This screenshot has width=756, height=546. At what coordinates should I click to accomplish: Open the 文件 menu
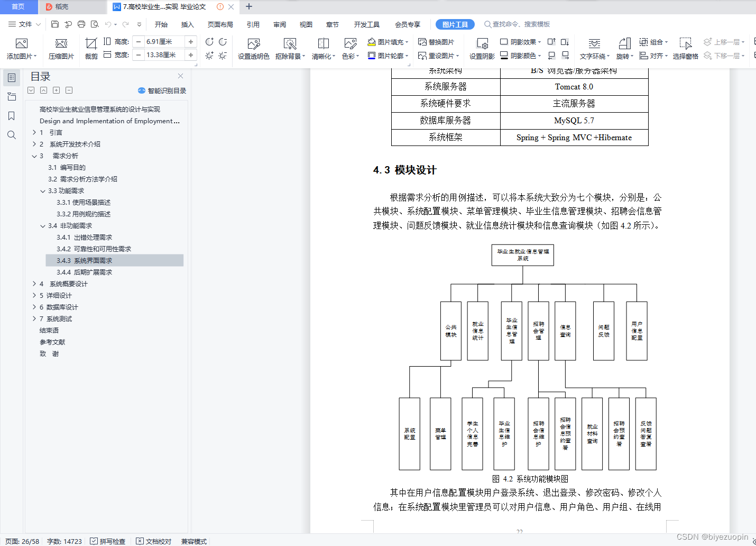(x=25, y=24)
